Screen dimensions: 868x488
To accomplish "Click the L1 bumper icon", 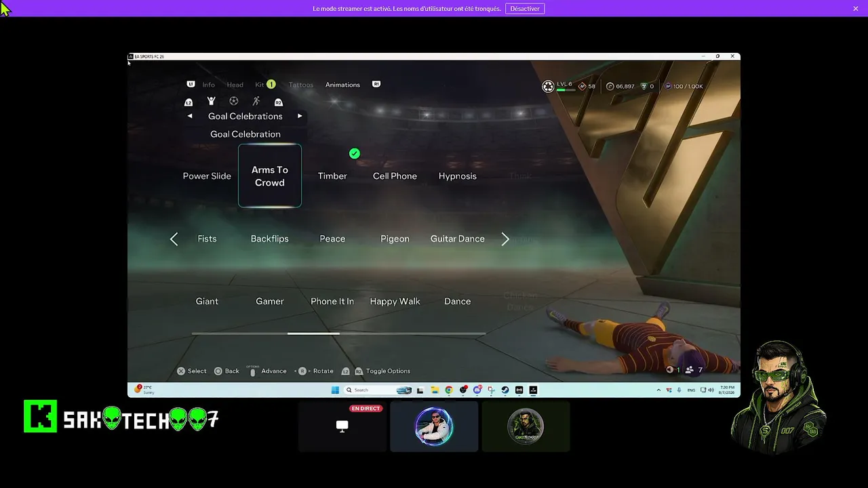I will click(x=191, y=84).
